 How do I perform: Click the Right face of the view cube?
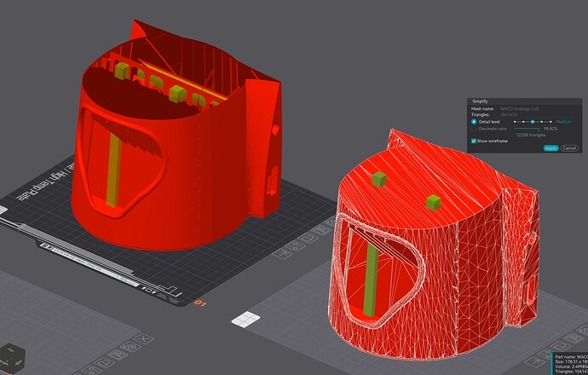(x=18, y=363)
